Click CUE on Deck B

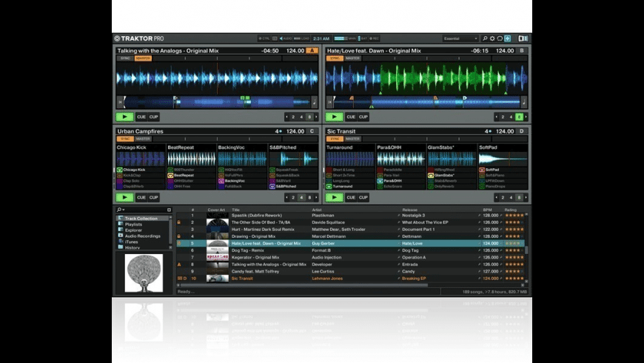click(x=351, y=117)
